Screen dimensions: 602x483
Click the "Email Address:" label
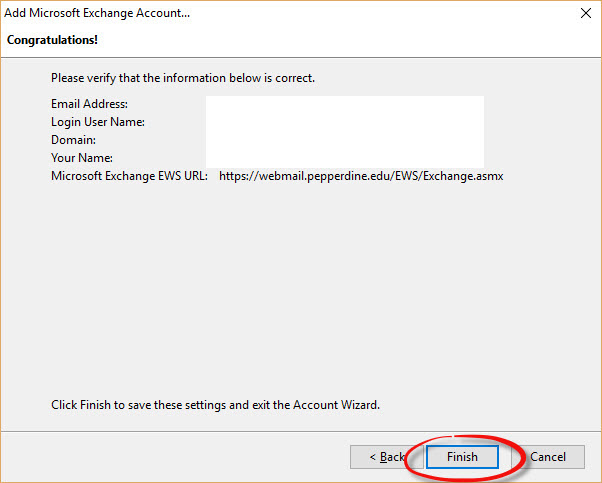pos(89,104)
